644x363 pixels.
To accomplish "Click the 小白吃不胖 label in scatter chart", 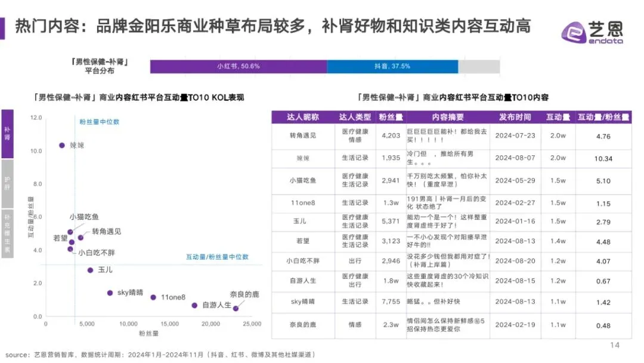I will [97, 253].
